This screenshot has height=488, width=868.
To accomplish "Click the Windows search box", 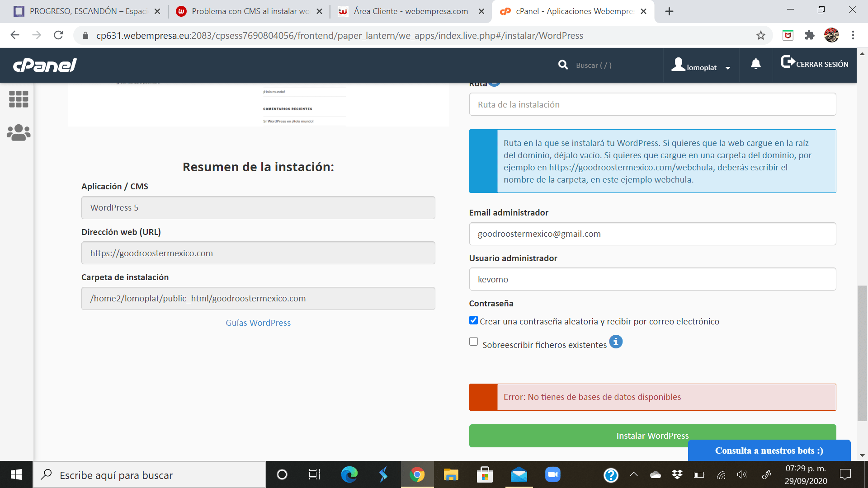I will tap(149, 474).
